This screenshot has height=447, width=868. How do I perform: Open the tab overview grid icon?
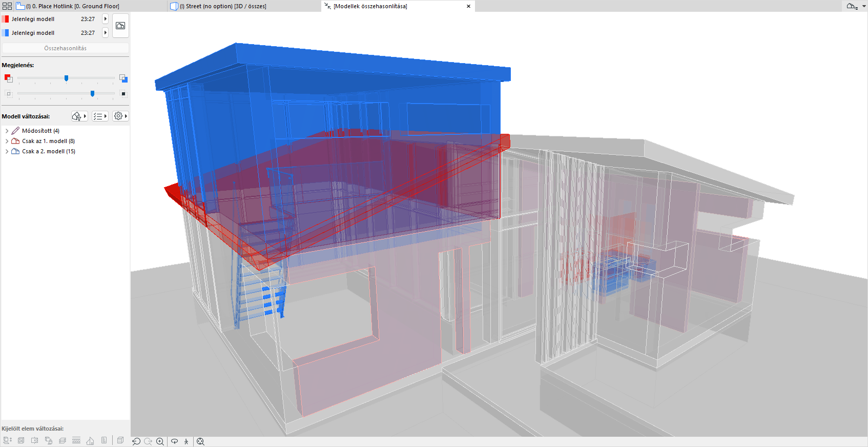(7, 6)
